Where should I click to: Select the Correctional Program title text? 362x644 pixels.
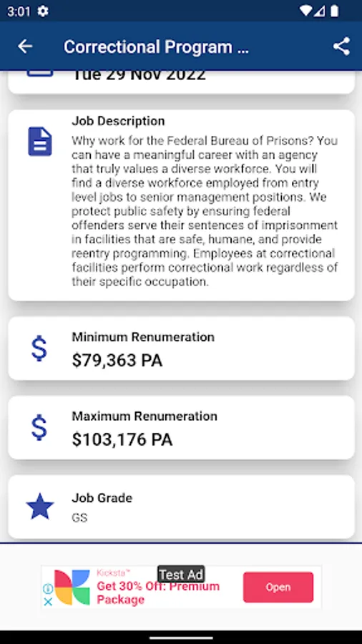156,47
